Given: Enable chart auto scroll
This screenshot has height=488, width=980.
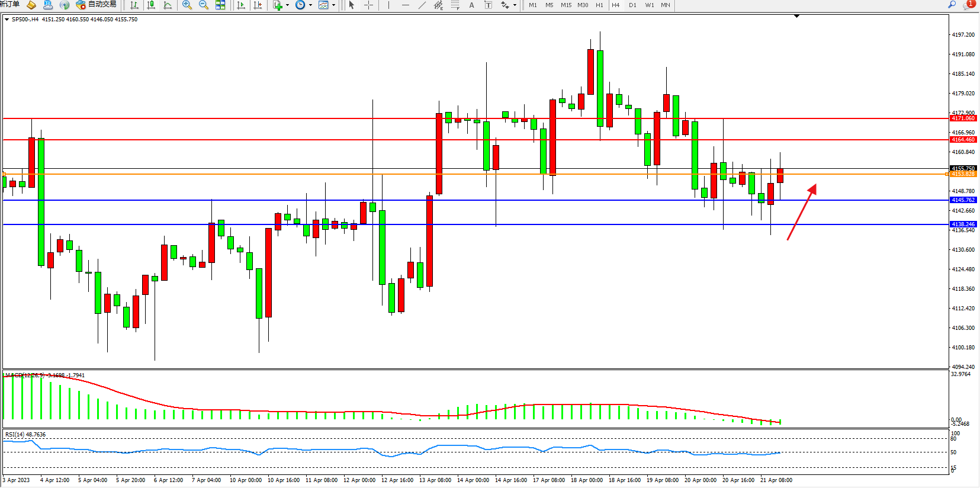Looking at the screenshot, I should click(x=241, y=5).
